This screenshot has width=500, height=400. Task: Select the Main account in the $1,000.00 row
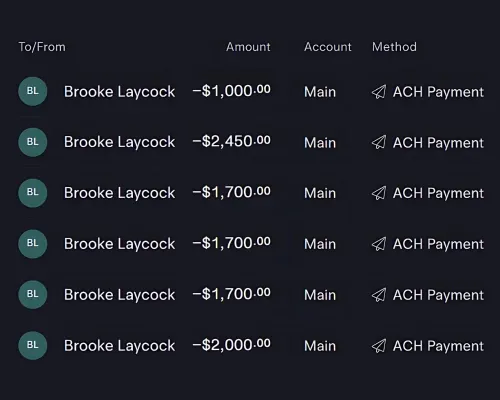tap(320, 92)
